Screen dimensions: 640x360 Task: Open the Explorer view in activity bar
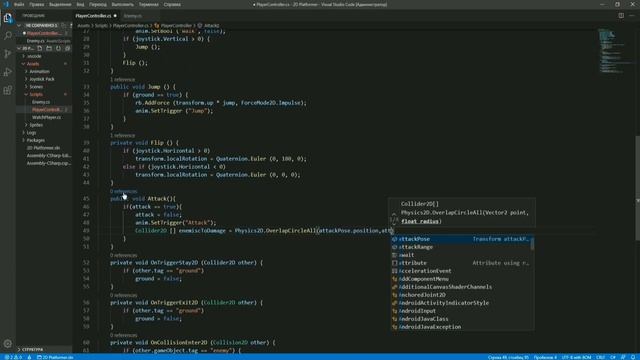8,18
